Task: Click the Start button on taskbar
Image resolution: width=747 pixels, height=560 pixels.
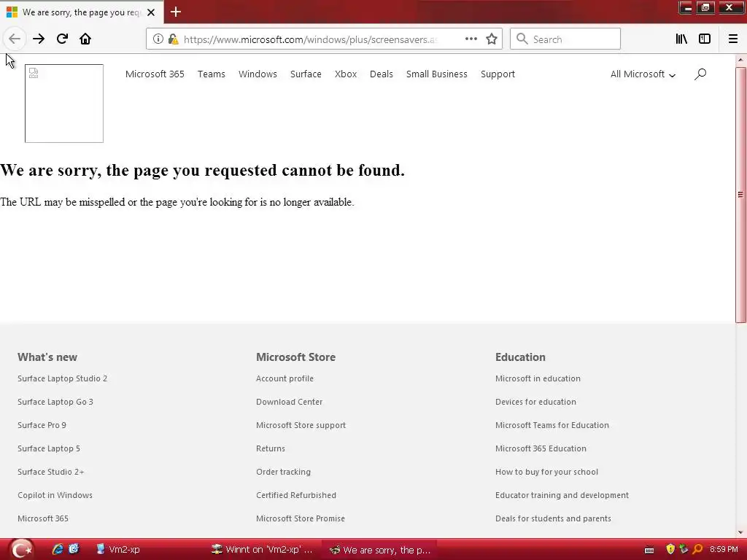Action: (x=21, y=550)
